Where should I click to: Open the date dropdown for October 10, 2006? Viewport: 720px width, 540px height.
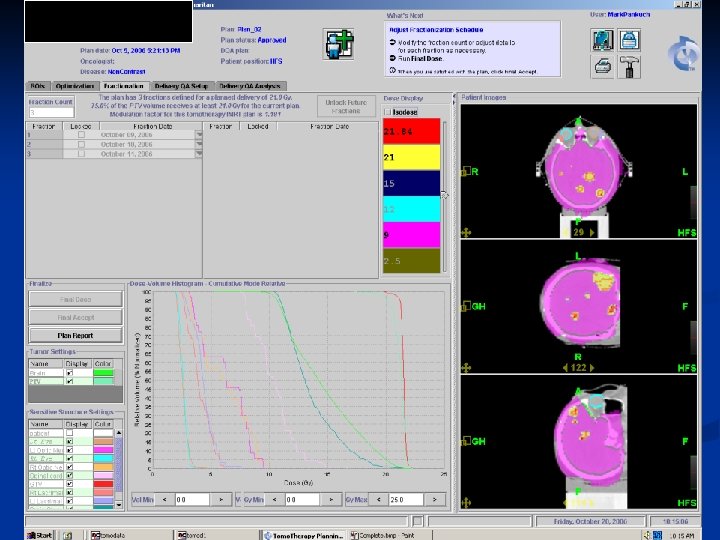[x=199, y=145]
